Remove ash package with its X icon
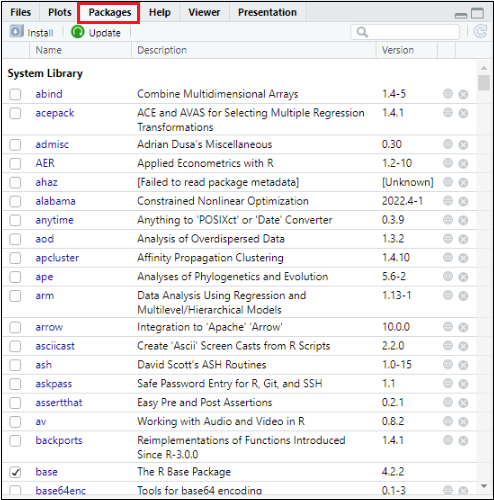Image resolution: width=494 pixels, height=500 pixels. (x=463, y=365)
